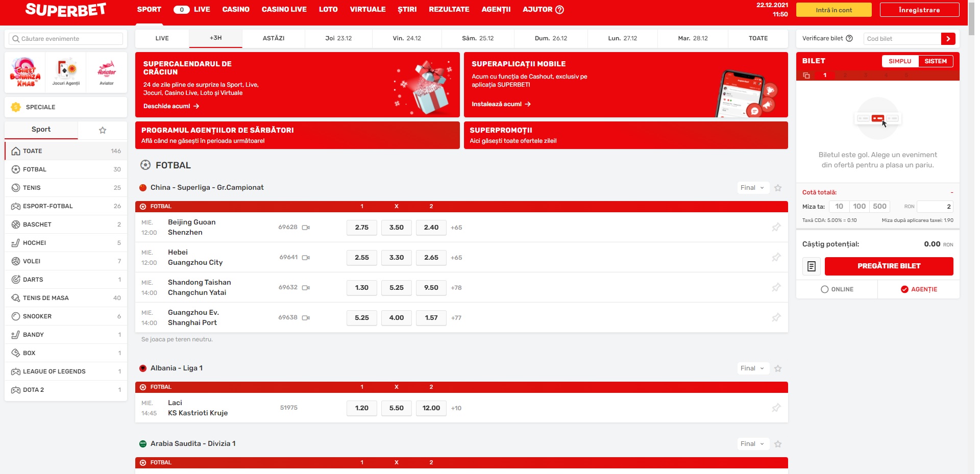Open the REZULTATE menu item
Image resolution: width=980 pixels, height=474 pixels.
pos(449,10)
